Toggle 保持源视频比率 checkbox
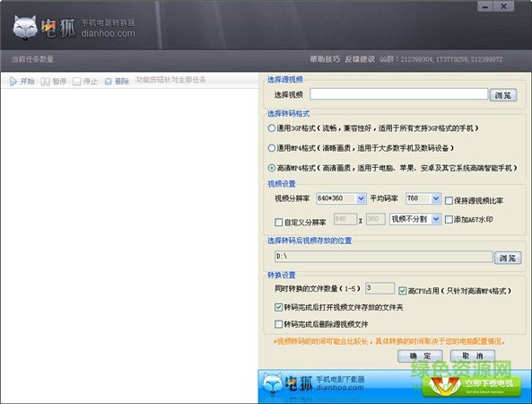This screenshot has height=404, width=532. pyautogui.click(x=449, y=200)
